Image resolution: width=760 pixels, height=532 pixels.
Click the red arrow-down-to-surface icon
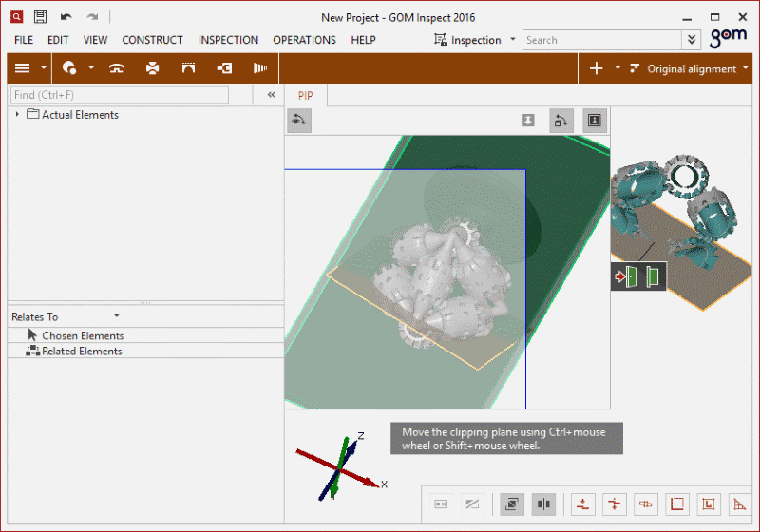583,504
